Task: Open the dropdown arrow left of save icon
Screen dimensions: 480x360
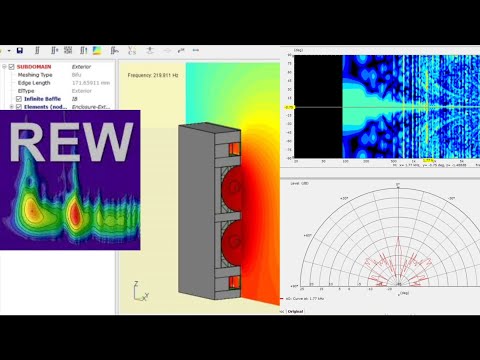Action: pos(9,51)
